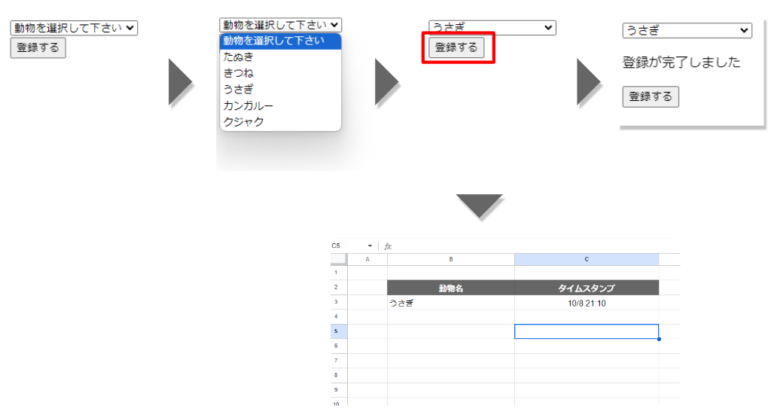Click the blue fill handle of cell C5
This screenshot has width=768, height=415.
[x=659, y=339]
